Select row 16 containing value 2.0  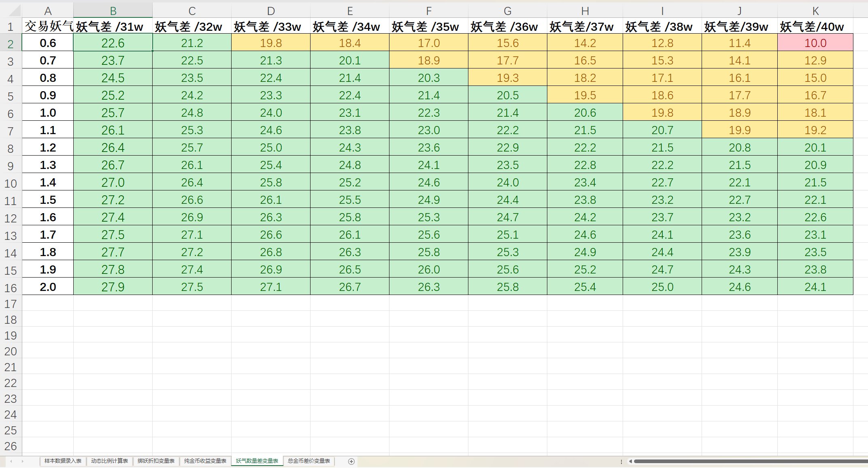pyautogui.click(x=11, y=287)
